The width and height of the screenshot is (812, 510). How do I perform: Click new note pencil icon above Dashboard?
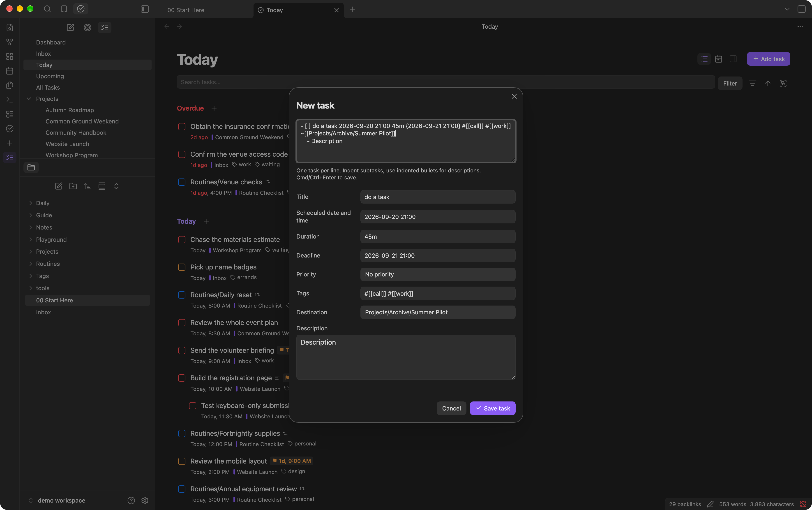[x=70, y=27]
